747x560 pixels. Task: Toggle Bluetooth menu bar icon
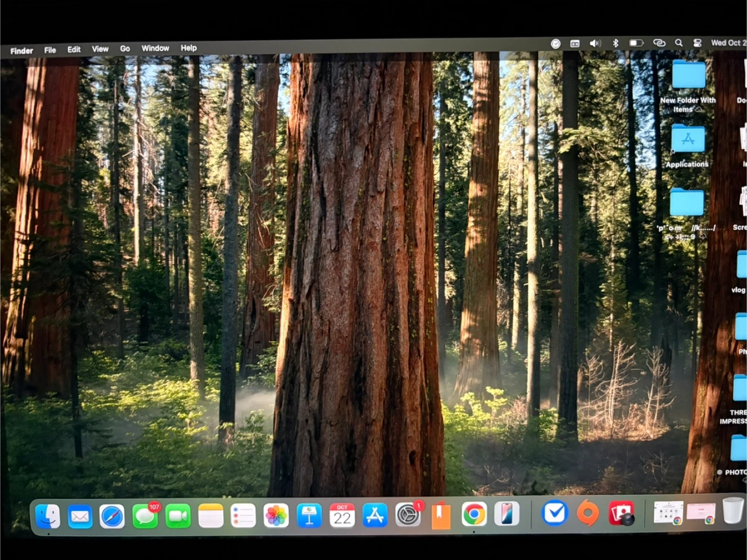[615, 43]
